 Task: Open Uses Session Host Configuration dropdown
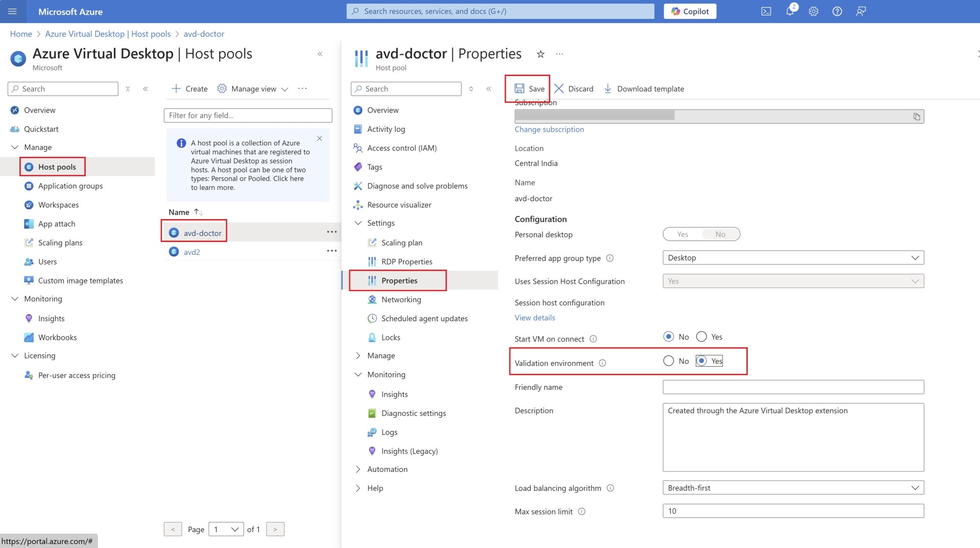(793, 281)
